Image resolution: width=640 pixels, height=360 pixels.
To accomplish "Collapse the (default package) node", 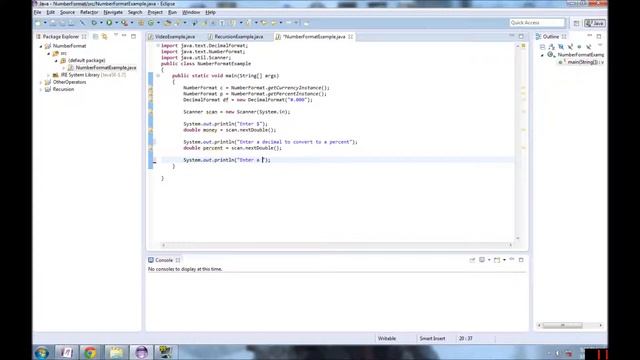I will (x=56, y=60).
